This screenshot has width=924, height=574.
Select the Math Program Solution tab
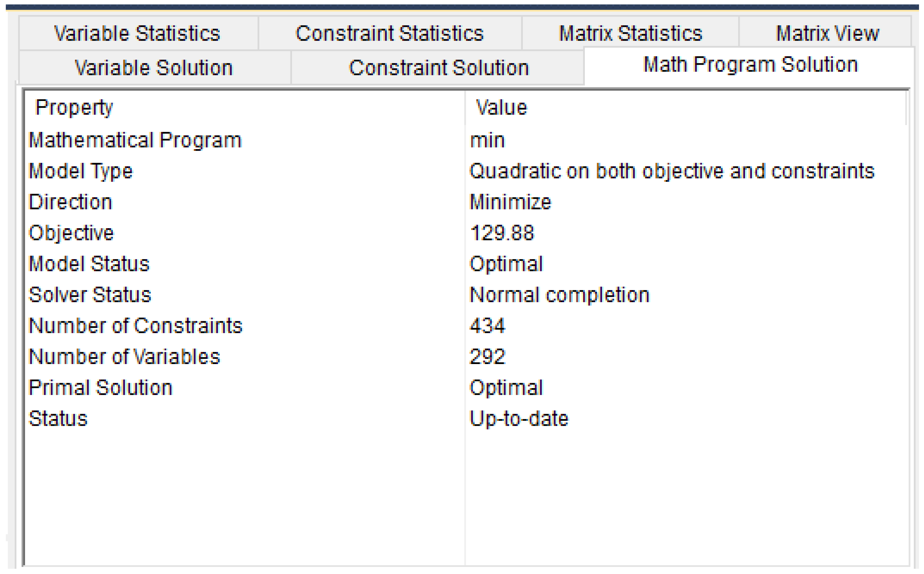click(751, 64)
